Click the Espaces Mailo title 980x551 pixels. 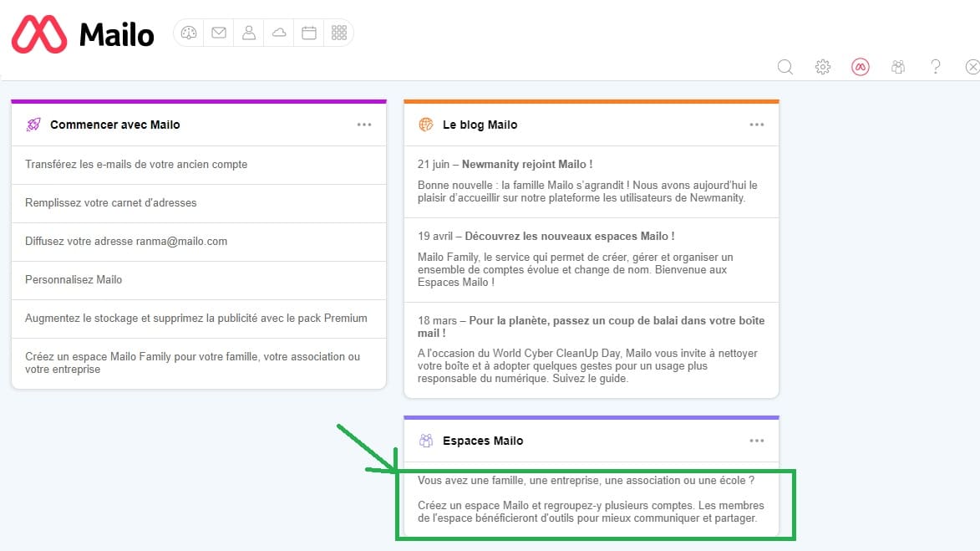click(483, 441)
